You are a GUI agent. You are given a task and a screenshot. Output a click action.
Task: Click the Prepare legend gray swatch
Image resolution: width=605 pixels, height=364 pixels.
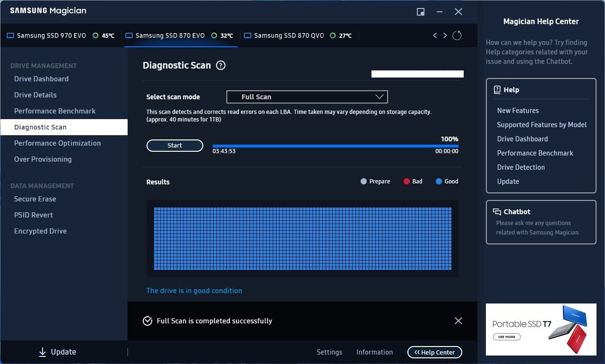(x=363, y=182)
